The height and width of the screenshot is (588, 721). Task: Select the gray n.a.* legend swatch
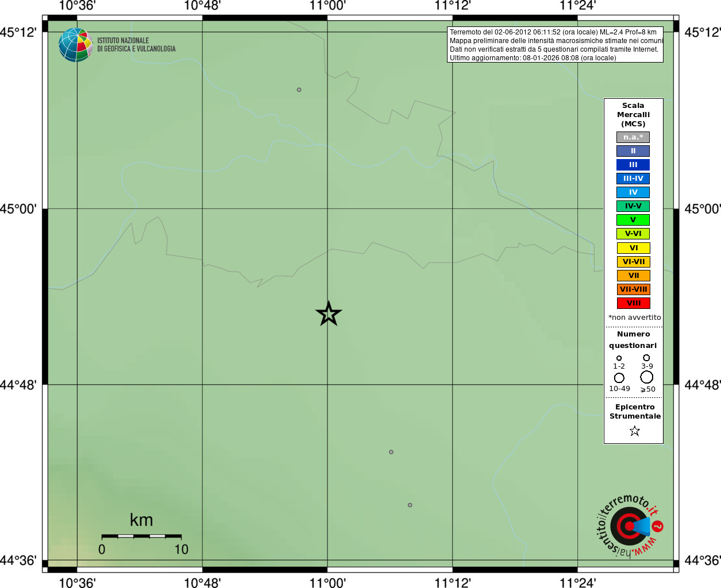[x=633, y=137]
